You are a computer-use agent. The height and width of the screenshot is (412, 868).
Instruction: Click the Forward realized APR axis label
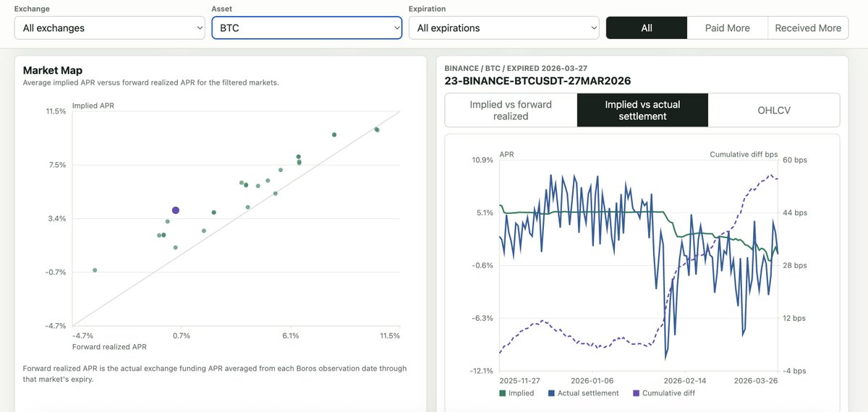pos(109,347)
